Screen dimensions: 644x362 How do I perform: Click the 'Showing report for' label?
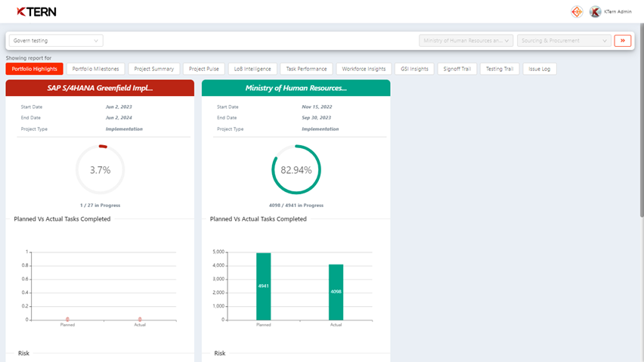[x=28, y=58]
